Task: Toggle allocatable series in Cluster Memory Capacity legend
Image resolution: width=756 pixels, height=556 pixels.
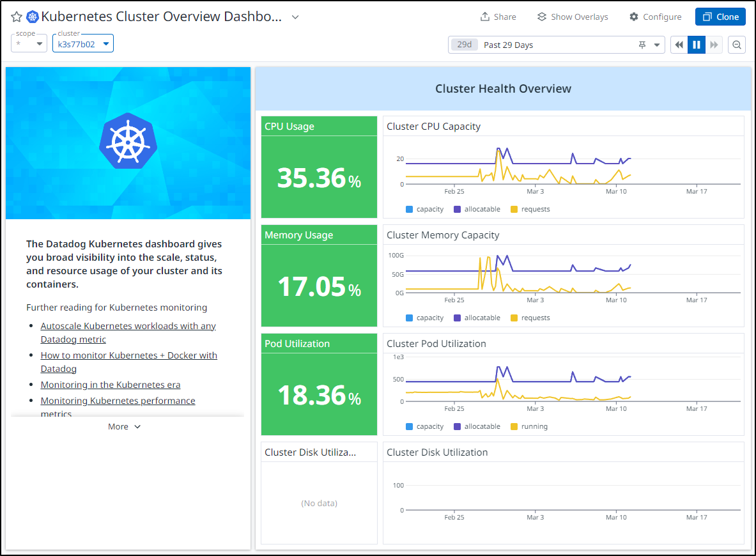Action: pyautogui.click(x=477, y=318)
